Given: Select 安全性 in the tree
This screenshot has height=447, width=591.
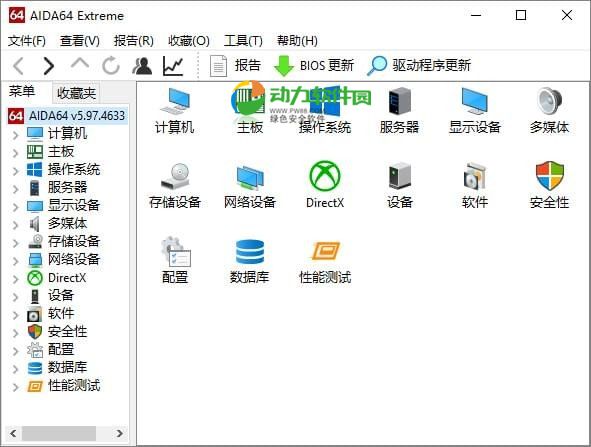Looking at the screenshot, I should click(67, 331).
